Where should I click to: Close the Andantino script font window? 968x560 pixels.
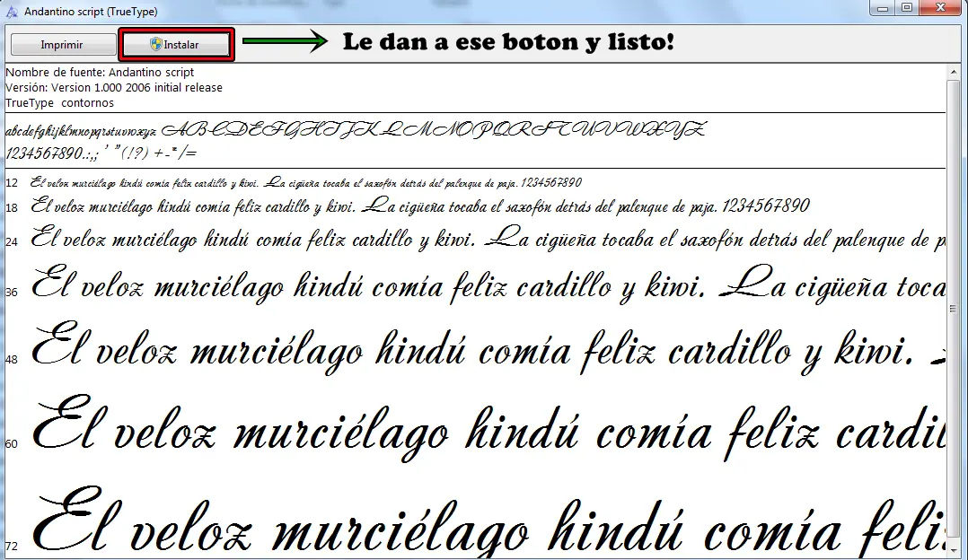(x=941, y=8)
